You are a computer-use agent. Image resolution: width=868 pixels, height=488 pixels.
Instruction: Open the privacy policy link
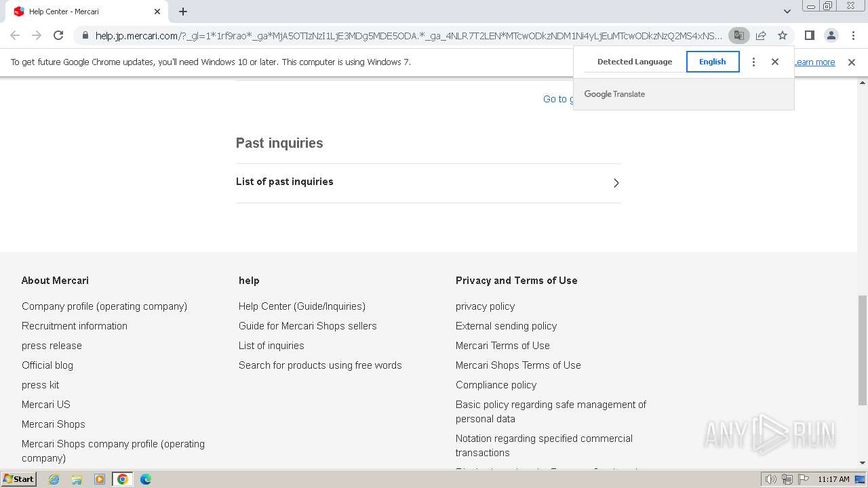(x=486, y=306)
